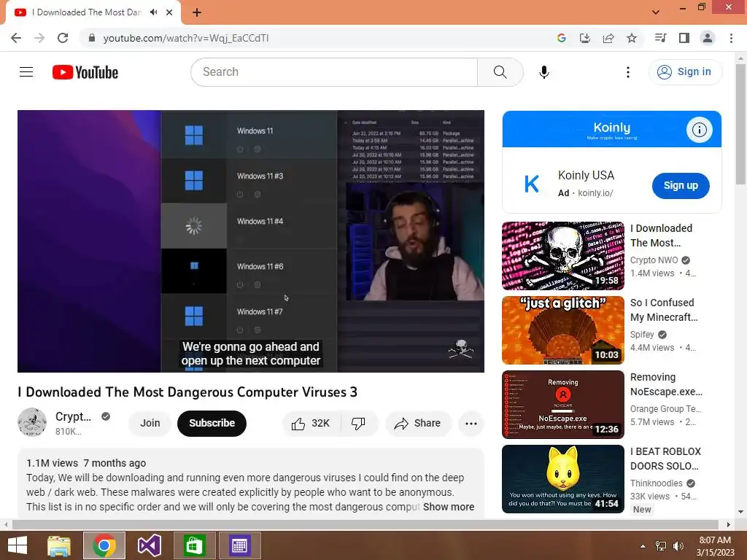Screen dimensions: 747x560
Task: Share this page from address bar icon
Action: click(x=608, y=38)
